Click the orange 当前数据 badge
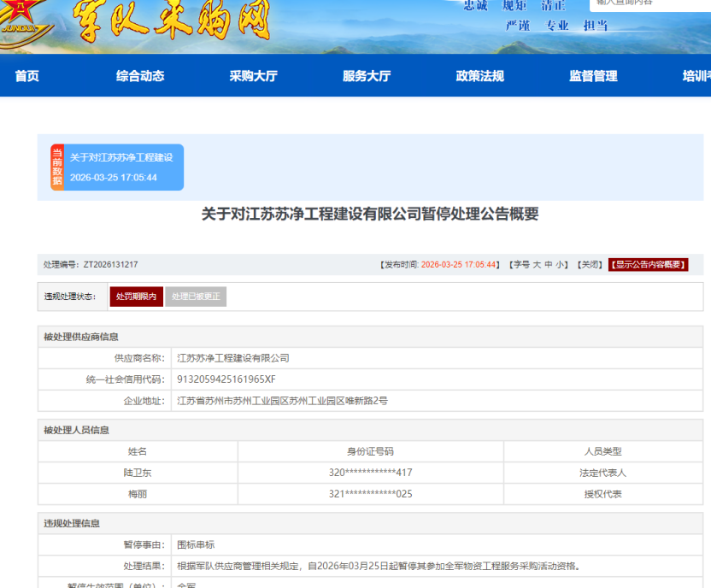 point(57,167)
